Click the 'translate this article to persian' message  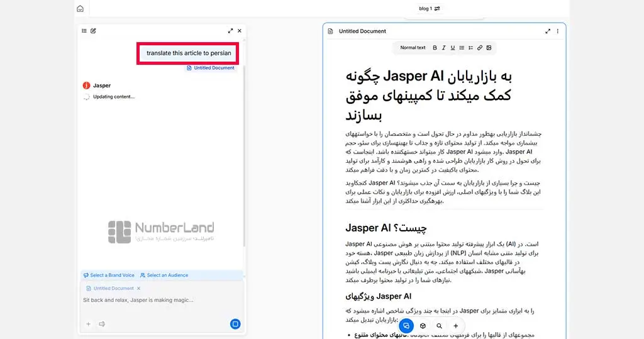(189, 53)
